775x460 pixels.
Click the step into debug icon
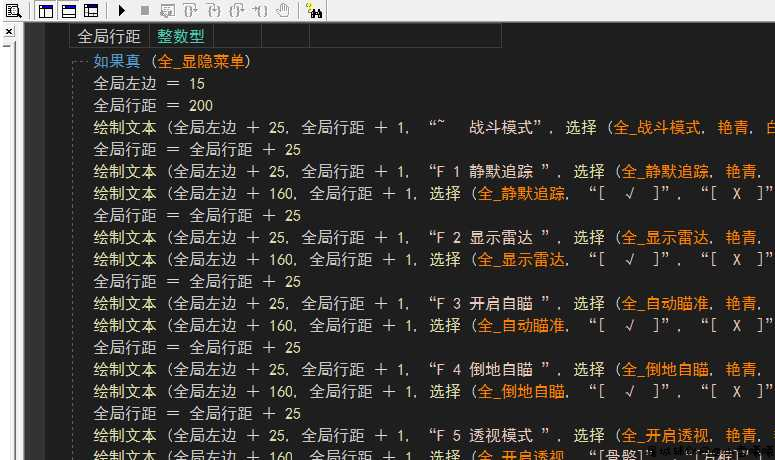click(214, 10)
